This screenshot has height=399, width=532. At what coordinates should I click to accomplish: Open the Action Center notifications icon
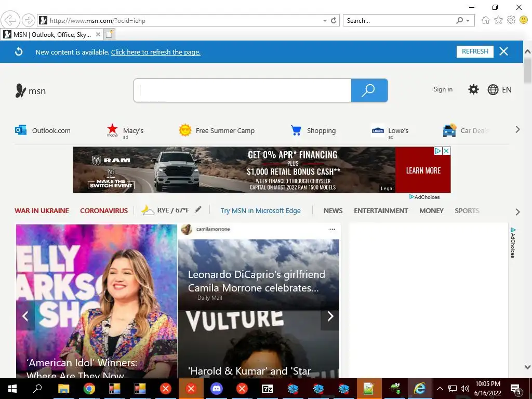(516, 389)
